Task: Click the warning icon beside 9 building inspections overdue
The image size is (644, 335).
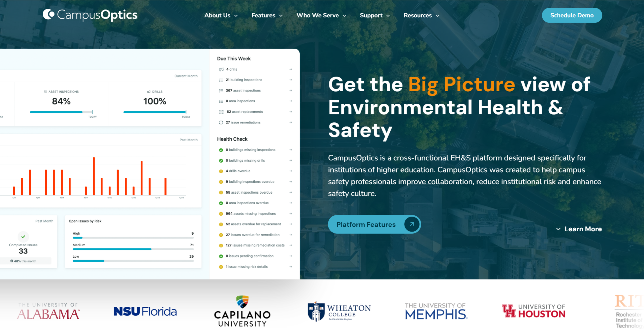Action: [221, 182]
